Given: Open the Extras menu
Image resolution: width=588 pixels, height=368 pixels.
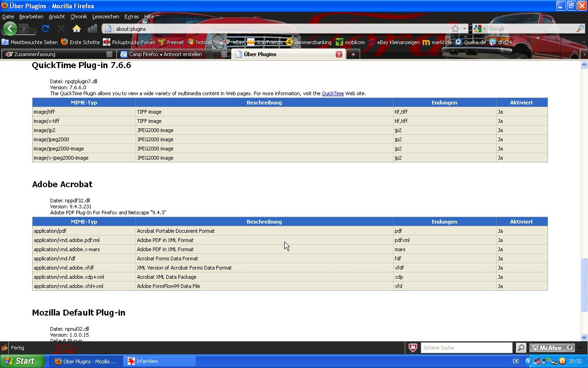Looking at the screenshot, I should (x=131, y=17).
